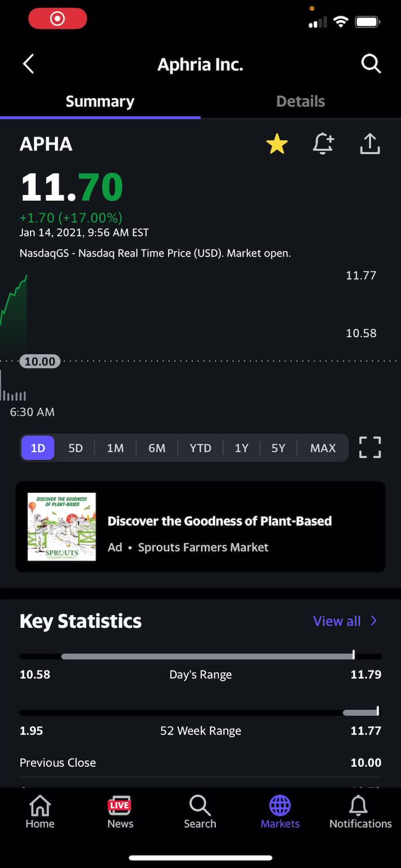Choose the 1Y chart range
Viewport: 401px width, 868px height.
[242, 448]
